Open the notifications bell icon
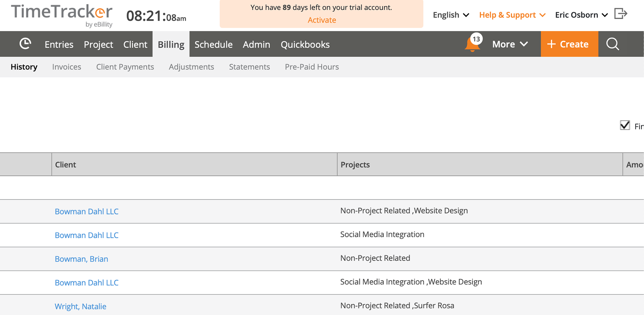Image resolution: width=644 pixels, height=315 pixels. [472, 45]
